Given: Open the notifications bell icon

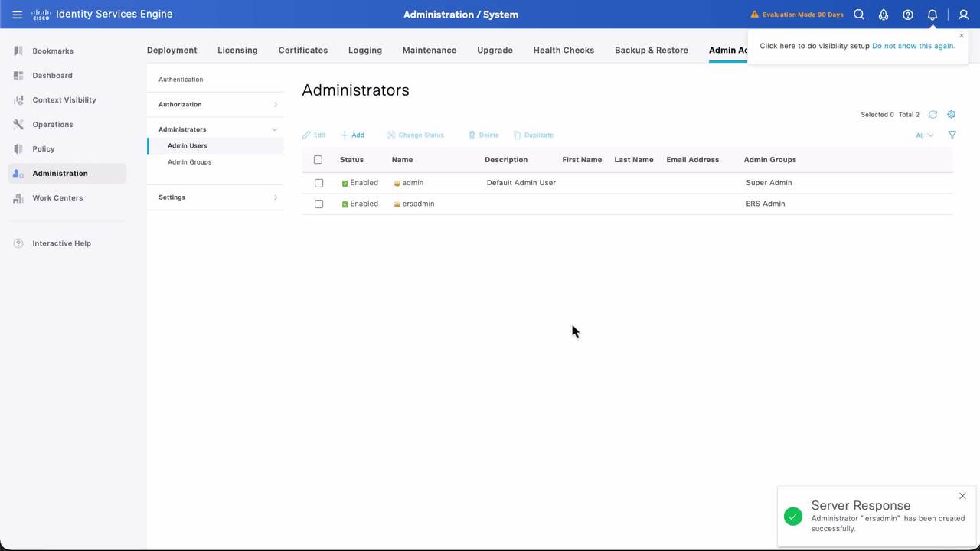Looking at the screenshot, I should (933, 15).
